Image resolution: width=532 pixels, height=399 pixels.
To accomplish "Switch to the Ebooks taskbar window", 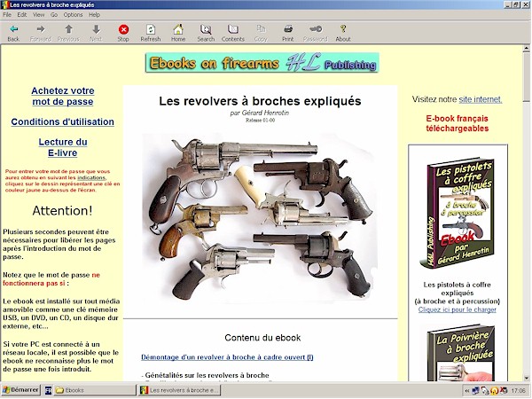I will (94, 390).
